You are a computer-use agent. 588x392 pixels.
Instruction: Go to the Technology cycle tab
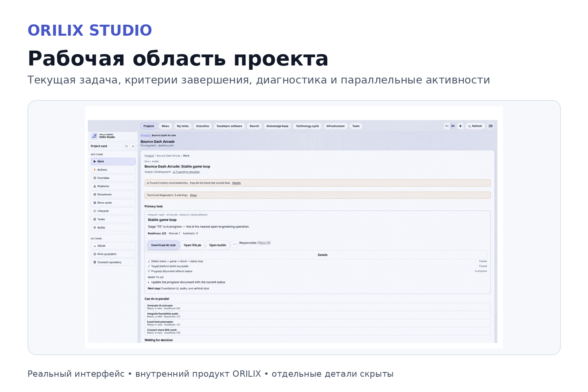[x=307, y=126]
